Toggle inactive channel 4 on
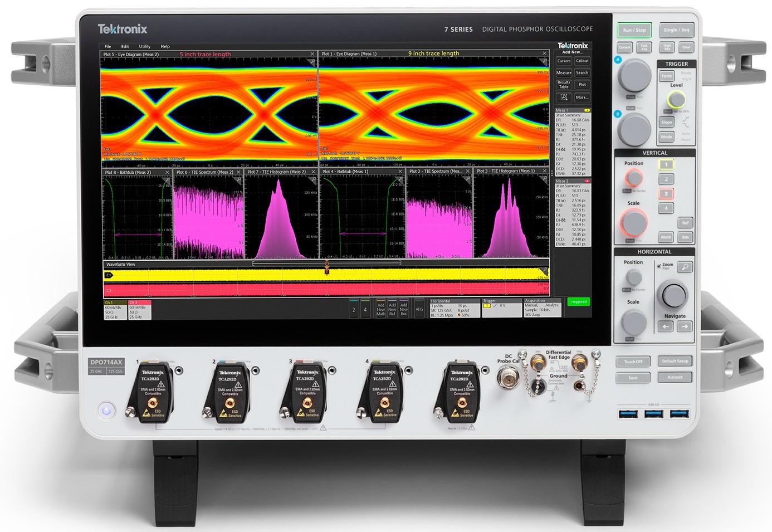 (x=365, y=310)
